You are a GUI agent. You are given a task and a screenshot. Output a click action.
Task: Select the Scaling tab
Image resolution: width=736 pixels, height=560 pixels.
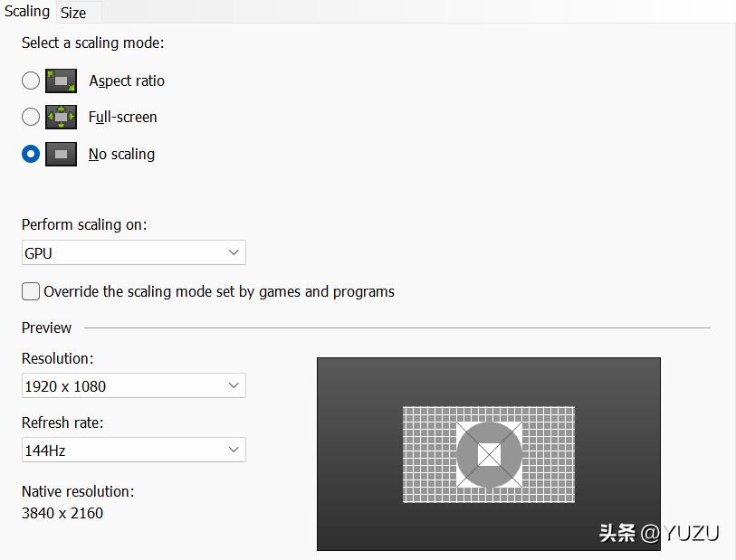pos(27,11)
